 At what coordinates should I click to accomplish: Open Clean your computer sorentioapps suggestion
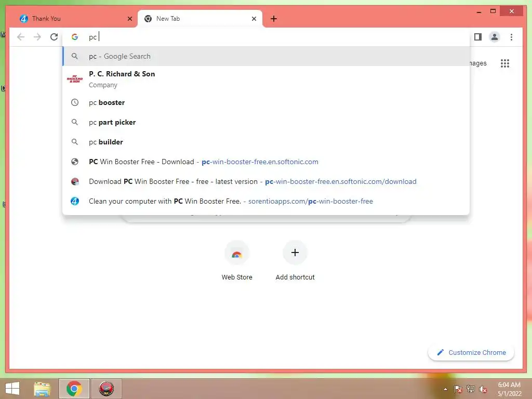point(266,201)
